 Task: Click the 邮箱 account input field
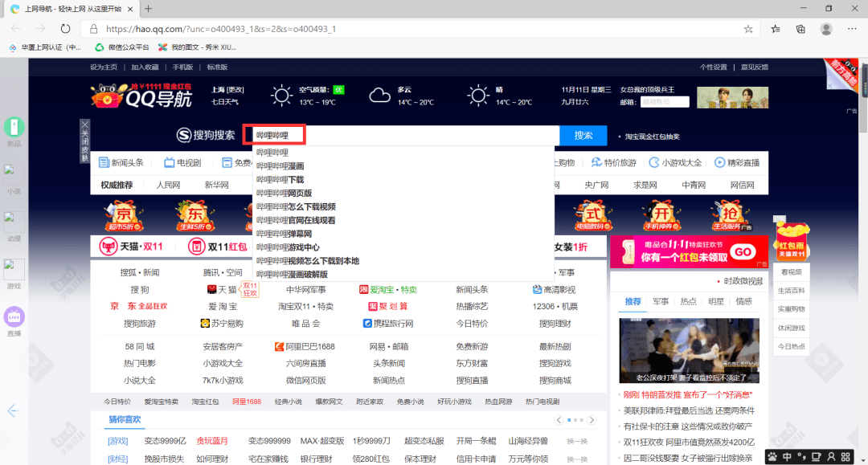point(665,102)
